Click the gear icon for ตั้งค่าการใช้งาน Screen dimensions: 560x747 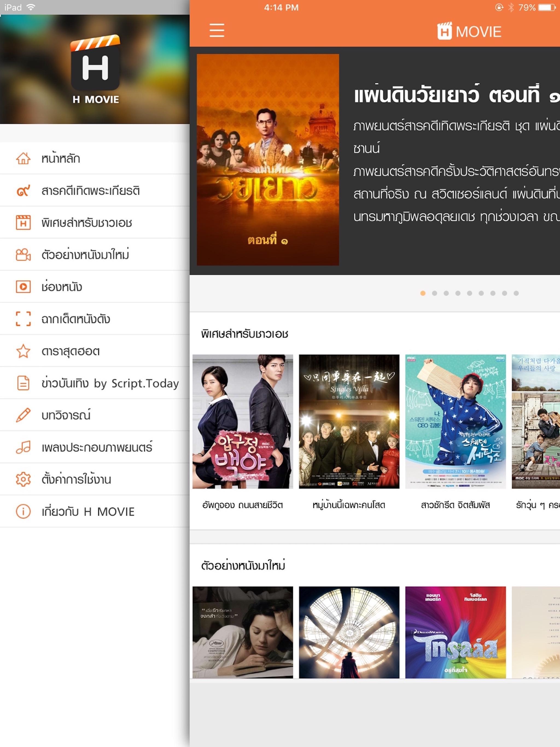(23, 479)
